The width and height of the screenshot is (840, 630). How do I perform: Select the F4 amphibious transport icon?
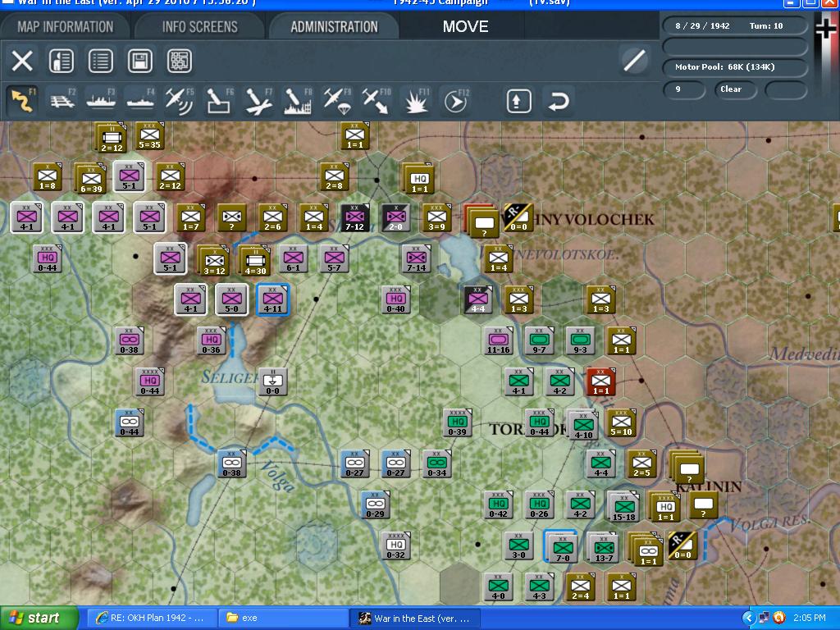tap(140, 100)
